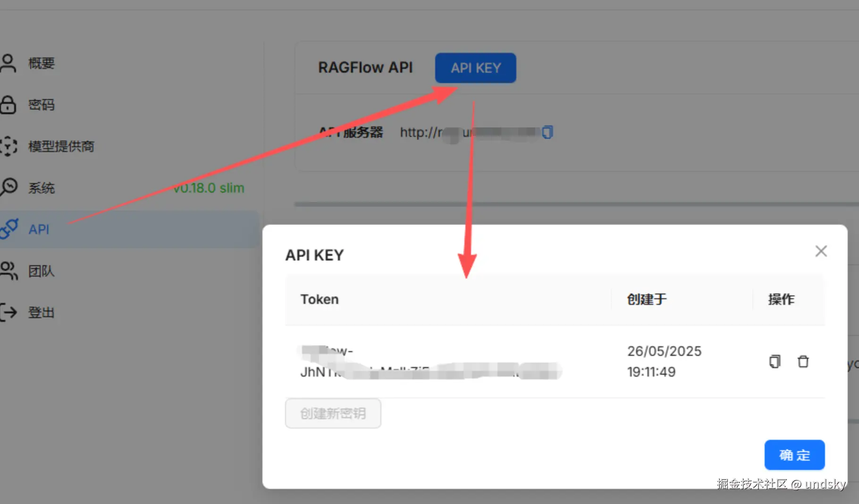859x504 pixels.
Task: Copy the API server URL with the copy icon
Action: click(x=547, y=132)
